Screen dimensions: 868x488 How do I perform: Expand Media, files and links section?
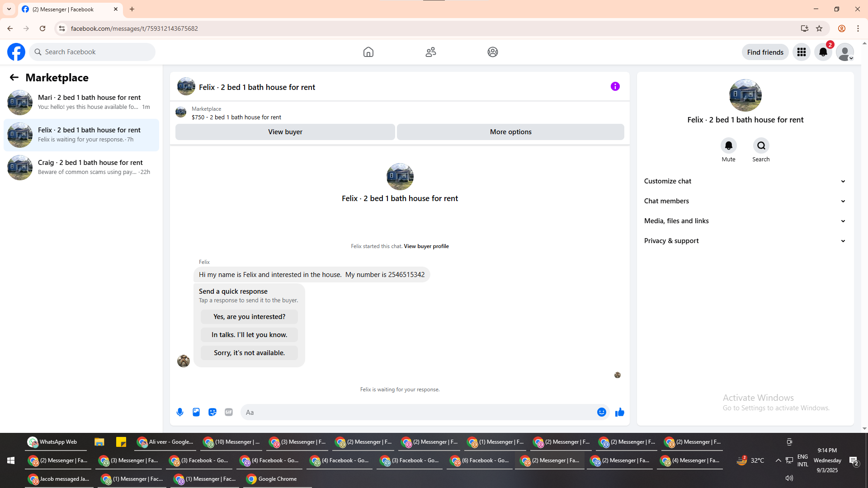tap(745, 221)
